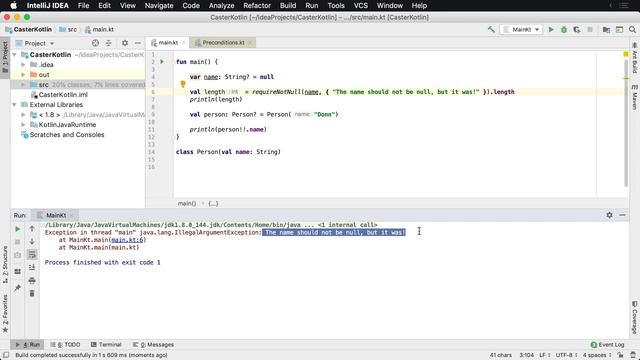Click the editor vertical scrollbar
Image resolution: width=640 pixels, height=360 pixels.
(x=626, y=122)
